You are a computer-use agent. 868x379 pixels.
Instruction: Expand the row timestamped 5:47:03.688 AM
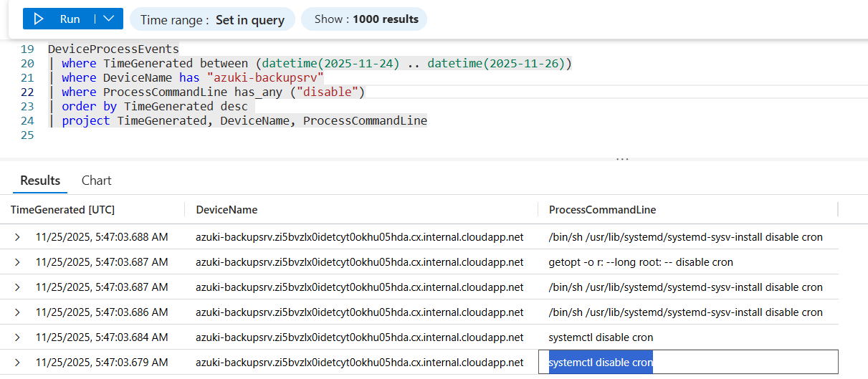click(x=17, y=237)
